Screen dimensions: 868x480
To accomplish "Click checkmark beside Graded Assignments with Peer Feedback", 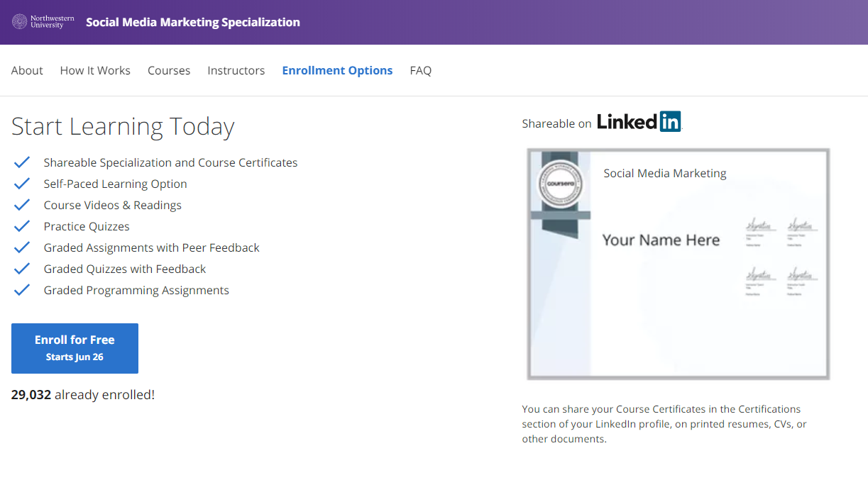I will point(22,247).
